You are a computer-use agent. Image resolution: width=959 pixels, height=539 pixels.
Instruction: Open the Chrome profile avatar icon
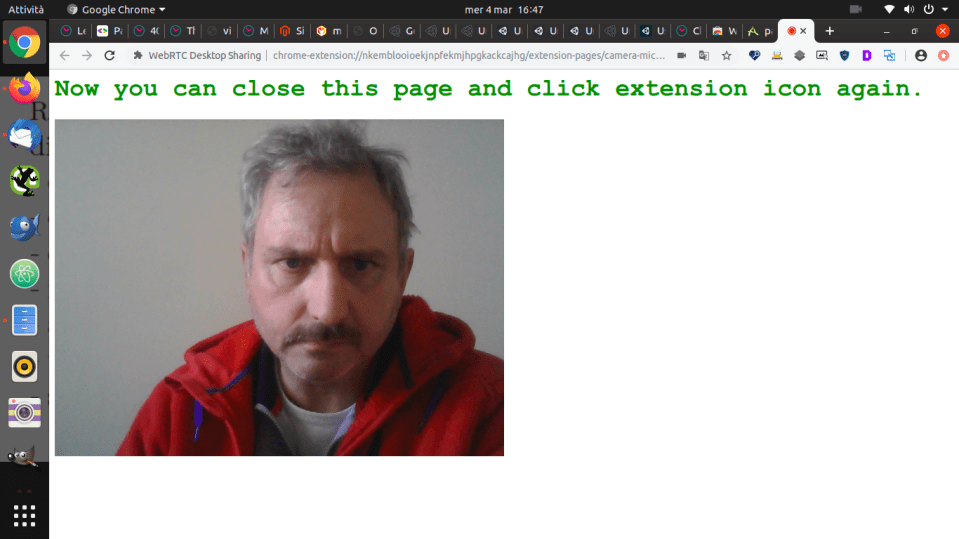(x=920, y=56)
